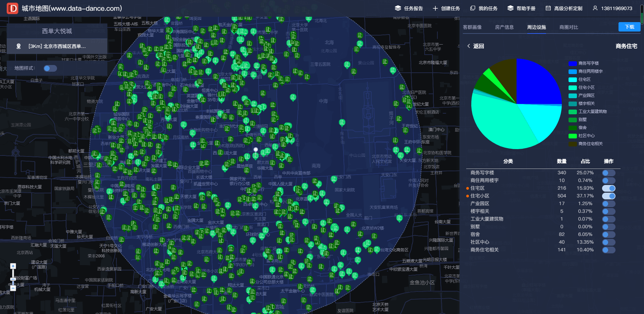Click the red data-dance logo icon
The width and height of the screenshot is (644, 314).
point(12,8)
